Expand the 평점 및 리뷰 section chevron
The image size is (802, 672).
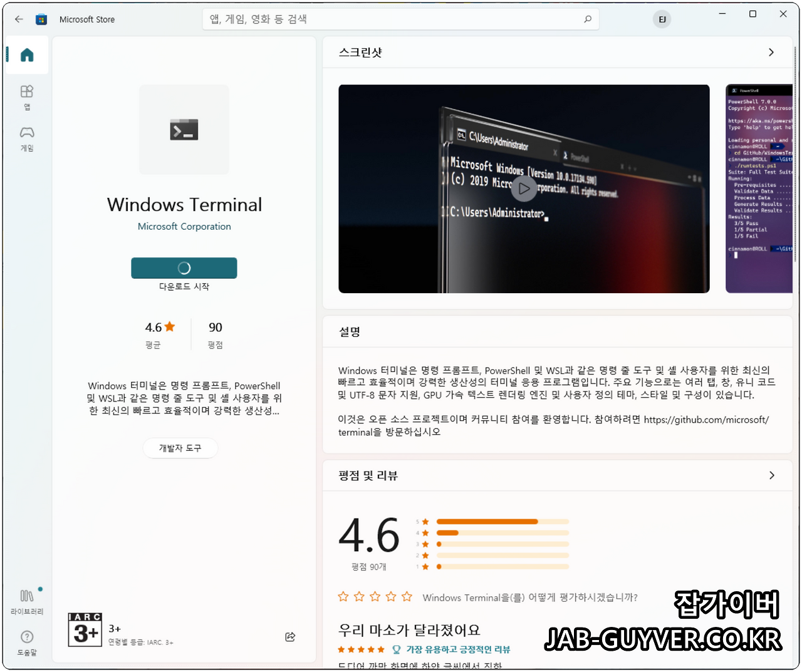point(771,475)
